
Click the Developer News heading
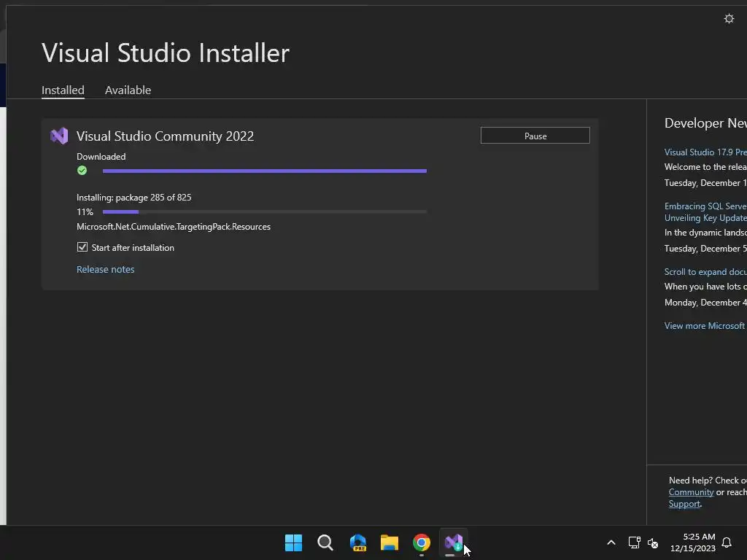705,123
